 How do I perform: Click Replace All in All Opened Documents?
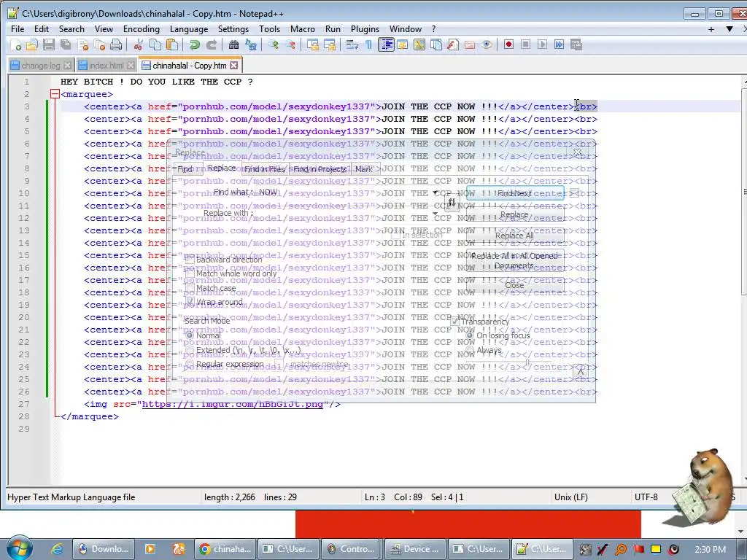pos(514,260)
